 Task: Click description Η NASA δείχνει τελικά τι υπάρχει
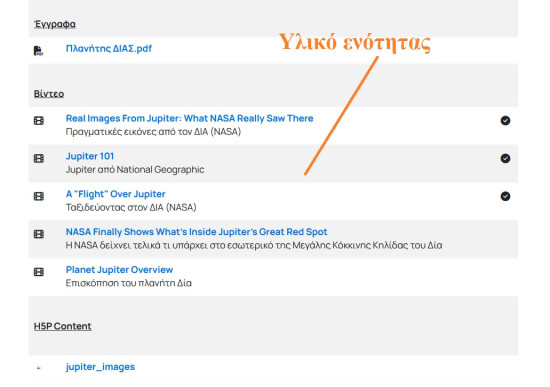[254, 245]
